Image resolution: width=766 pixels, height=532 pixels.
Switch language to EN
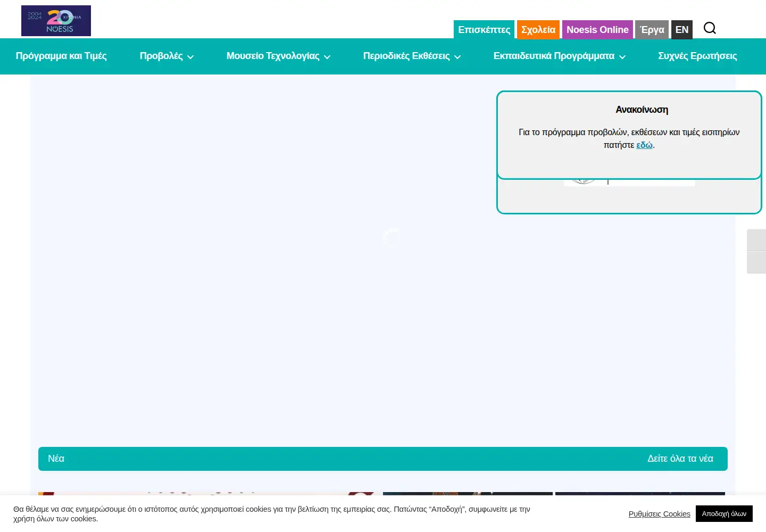tap(682, 30)
